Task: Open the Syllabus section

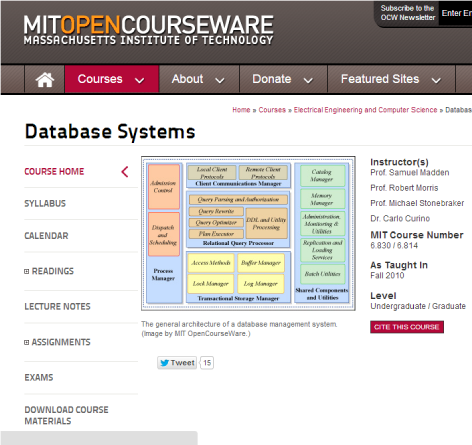Action: [45, 203]
